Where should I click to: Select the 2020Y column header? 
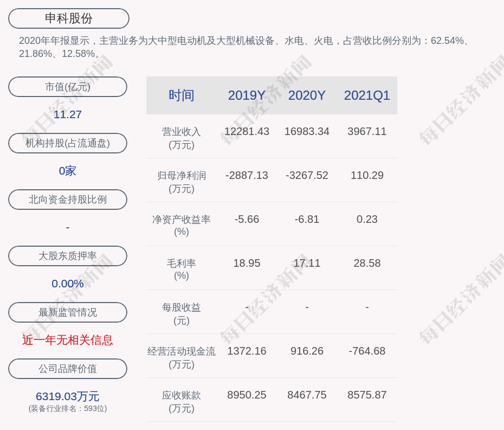click(307, 95)
